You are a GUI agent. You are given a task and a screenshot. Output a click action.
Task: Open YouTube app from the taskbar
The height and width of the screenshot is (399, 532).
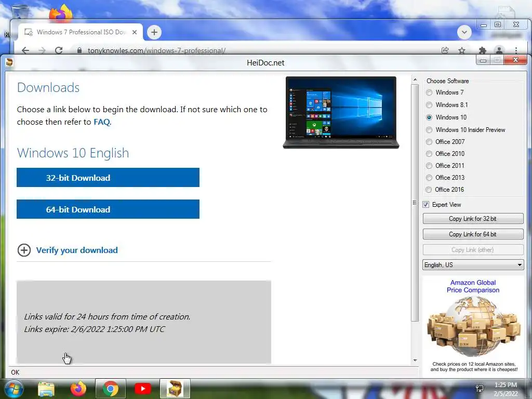click(143, 389)
